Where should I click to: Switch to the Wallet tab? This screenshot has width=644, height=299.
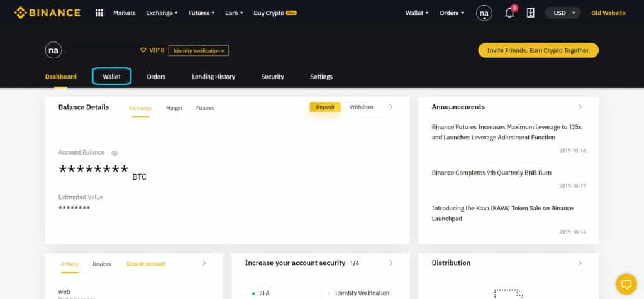[x=112, y=77]
